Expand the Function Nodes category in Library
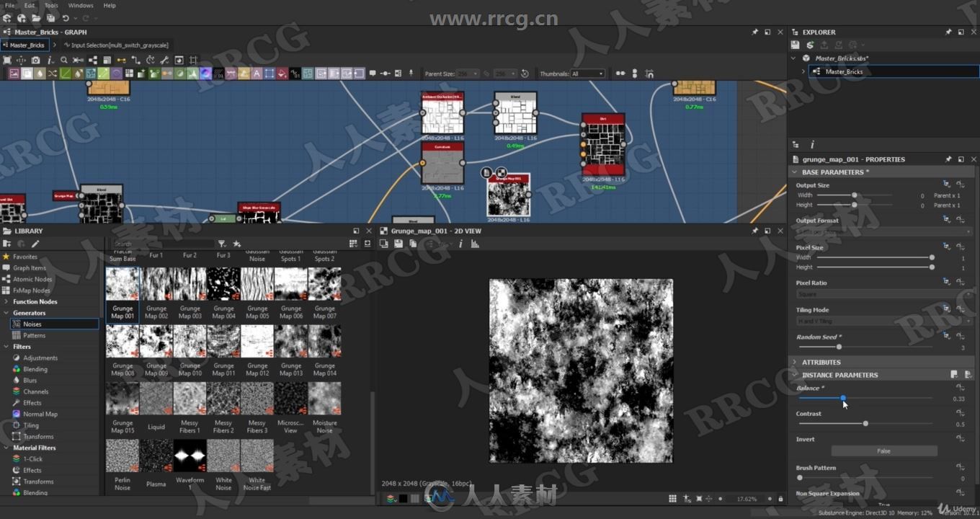The image size is (980, 519). (x=6, y=301)
